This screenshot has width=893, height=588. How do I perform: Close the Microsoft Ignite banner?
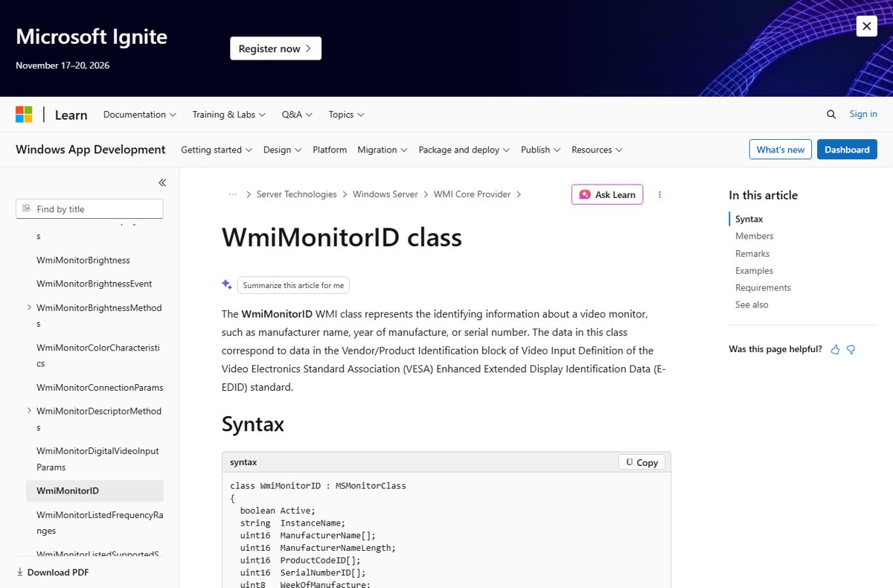(x=866, y=26)
